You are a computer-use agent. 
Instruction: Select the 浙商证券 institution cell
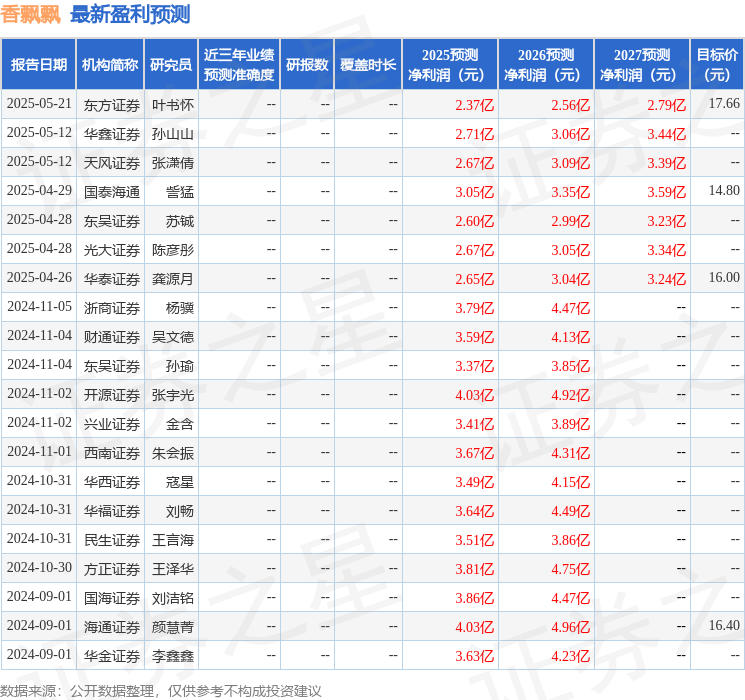[112, 308]
